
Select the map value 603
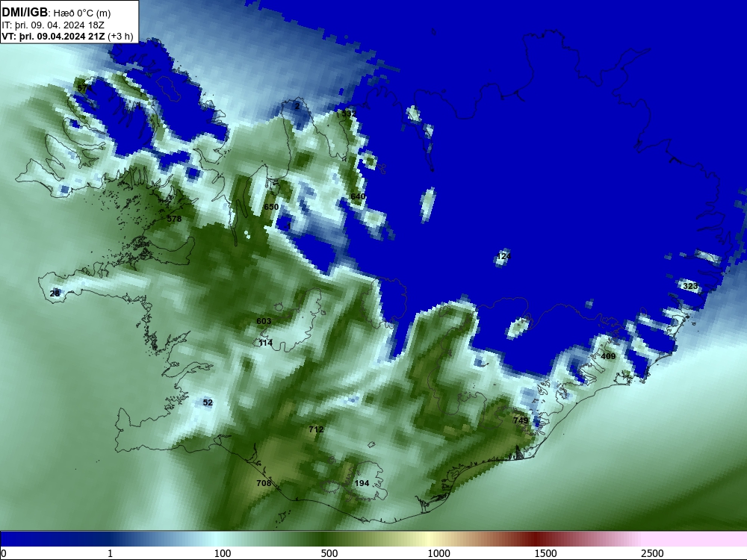264,321
